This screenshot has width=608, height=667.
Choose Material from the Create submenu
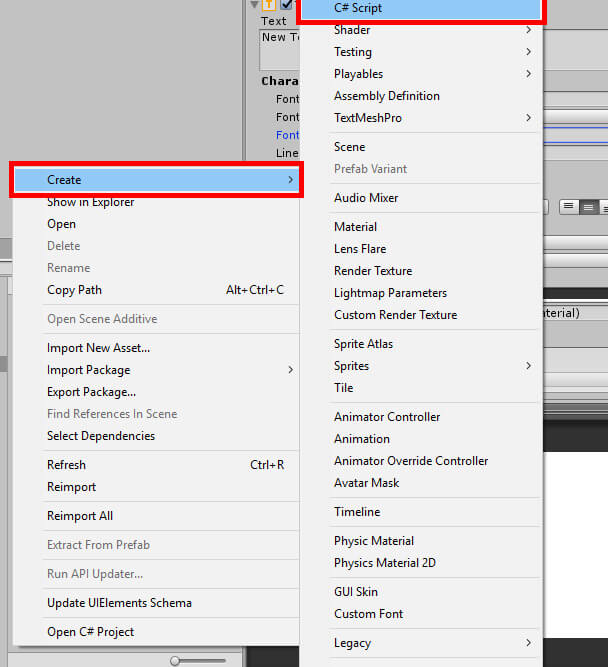coord(355,227)
